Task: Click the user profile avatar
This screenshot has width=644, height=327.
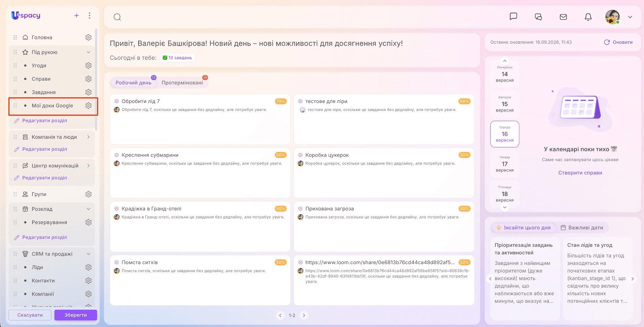Action: coord(613,17)
